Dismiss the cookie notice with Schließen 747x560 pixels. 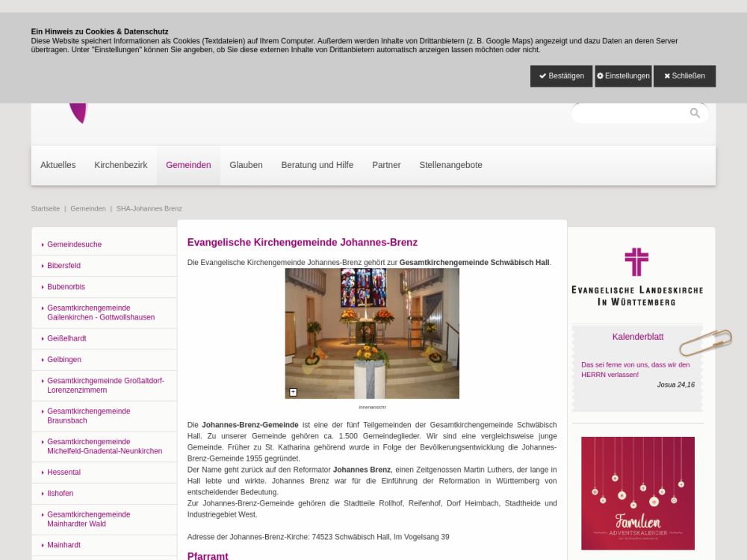click(684, 76)
